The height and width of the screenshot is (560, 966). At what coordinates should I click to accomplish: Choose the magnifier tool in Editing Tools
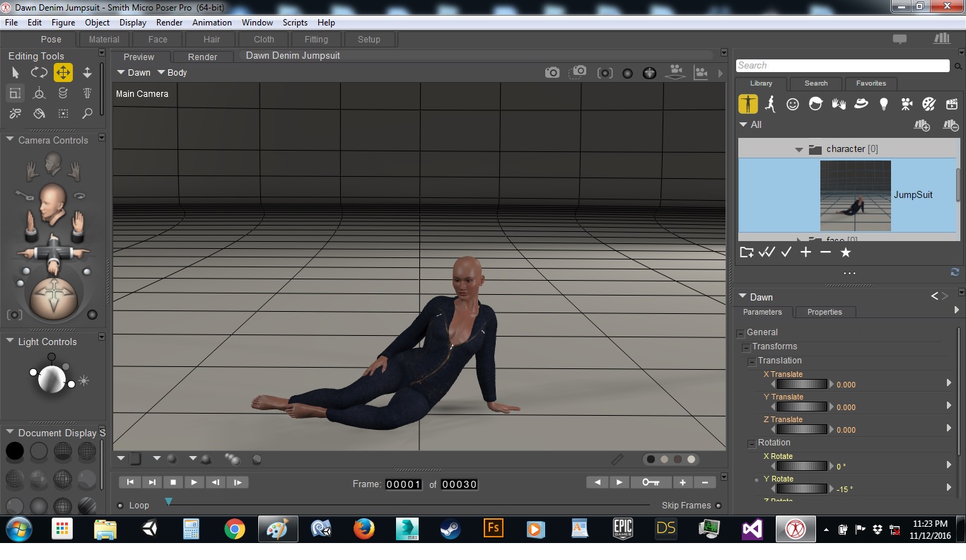[x=87, y=113]
